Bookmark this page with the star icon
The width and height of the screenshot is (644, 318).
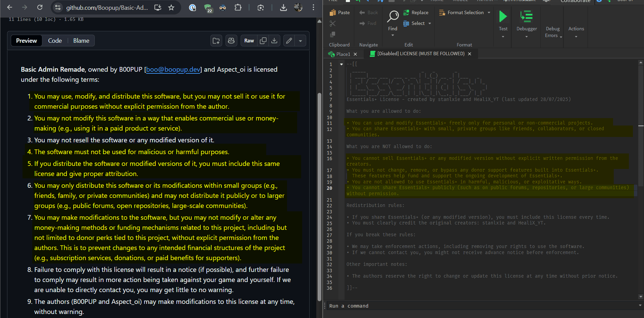(171, 7)
